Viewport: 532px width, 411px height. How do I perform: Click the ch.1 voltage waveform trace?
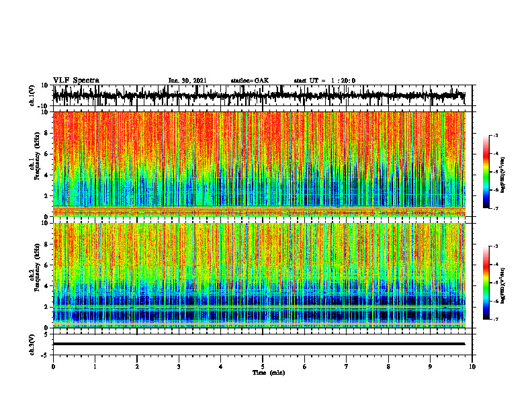(259, 95)
